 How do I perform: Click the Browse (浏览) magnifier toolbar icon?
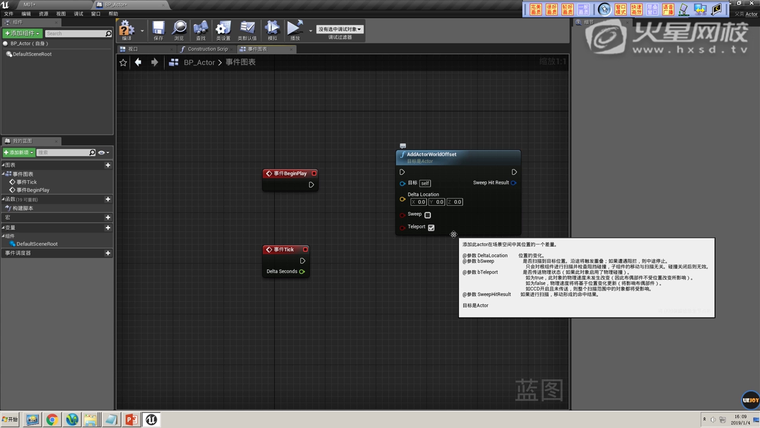[179, 29]
